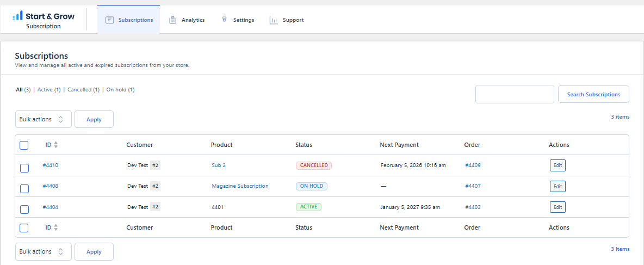Click the customer #2 tag in row #4408
Screen dimensions: 644x265
tap(155, 186)
